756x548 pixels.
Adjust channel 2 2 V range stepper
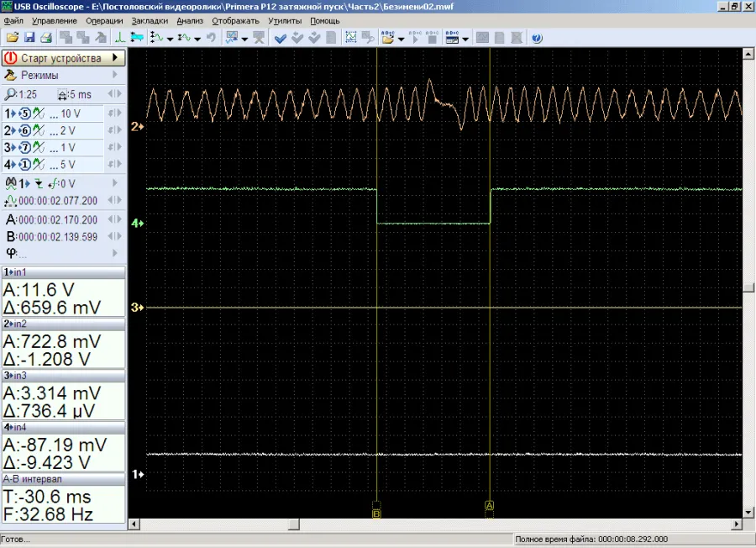click(x=115, y=130)
